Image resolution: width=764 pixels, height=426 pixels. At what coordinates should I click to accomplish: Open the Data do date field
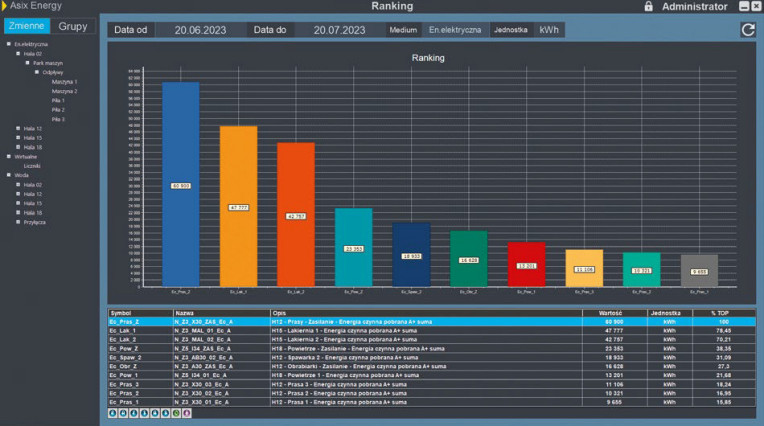(339, 30)
